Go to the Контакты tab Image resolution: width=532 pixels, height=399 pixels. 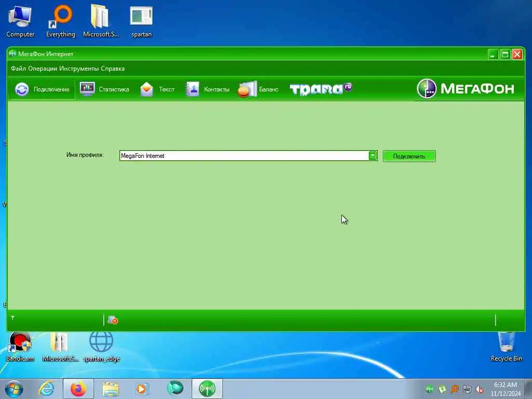207,89
